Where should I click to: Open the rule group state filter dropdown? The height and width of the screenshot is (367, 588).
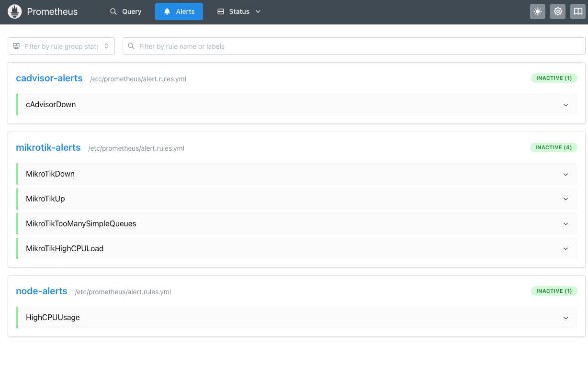61,46
